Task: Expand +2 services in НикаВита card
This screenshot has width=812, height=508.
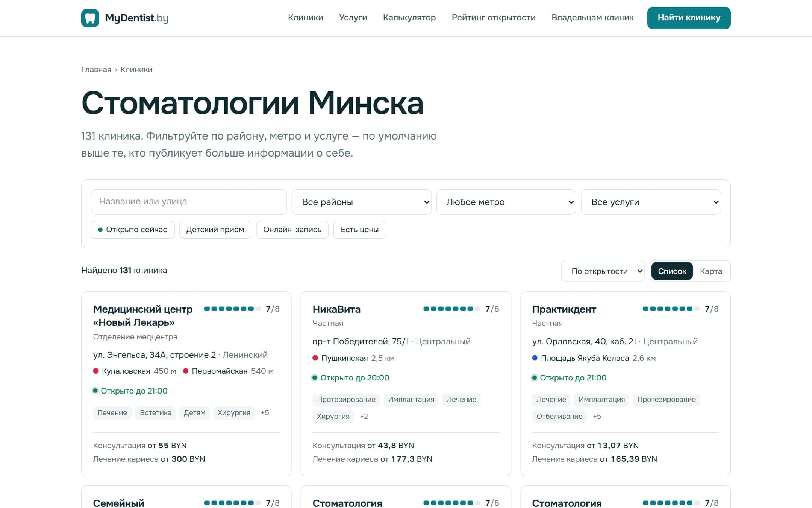Action: click(x=364, y=416)
